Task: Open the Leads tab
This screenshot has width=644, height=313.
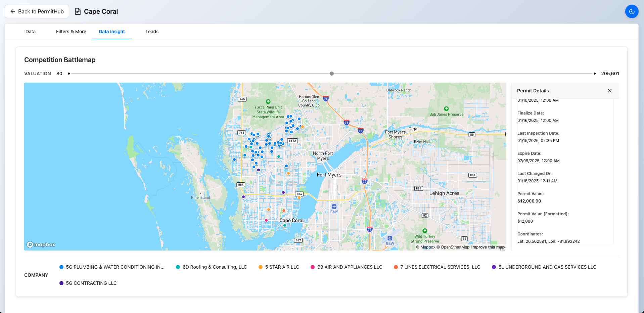Action: (152, 32)
